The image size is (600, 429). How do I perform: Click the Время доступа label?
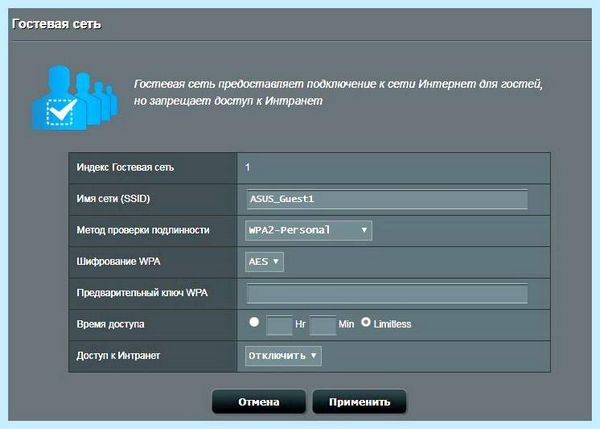tap(110, 325)
